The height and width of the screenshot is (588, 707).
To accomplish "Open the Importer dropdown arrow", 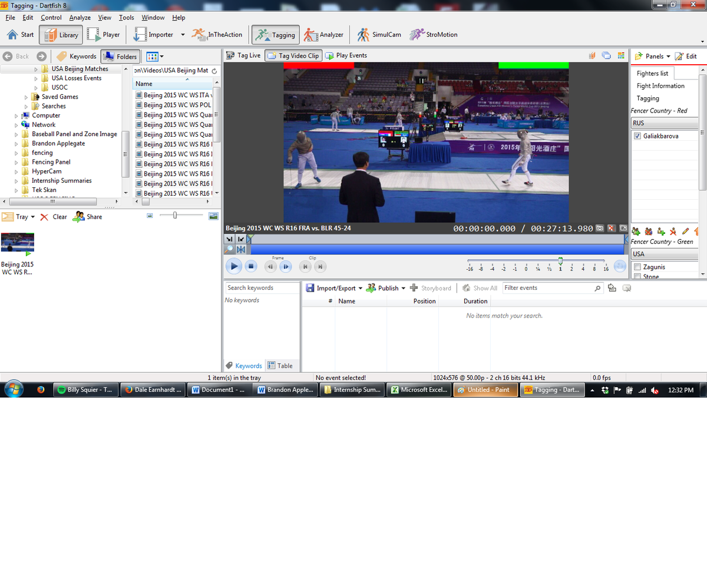I will [183, 35].
